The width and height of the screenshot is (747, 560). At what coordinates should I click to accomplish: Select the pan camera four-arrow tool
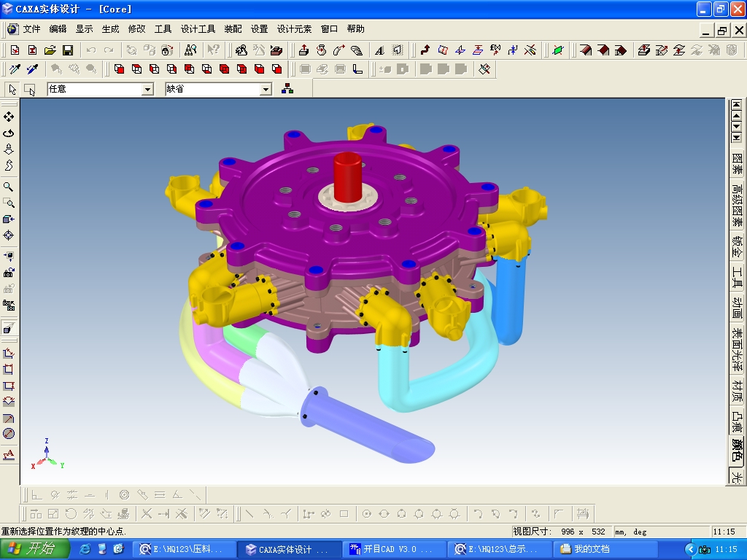tap(9, 117)
